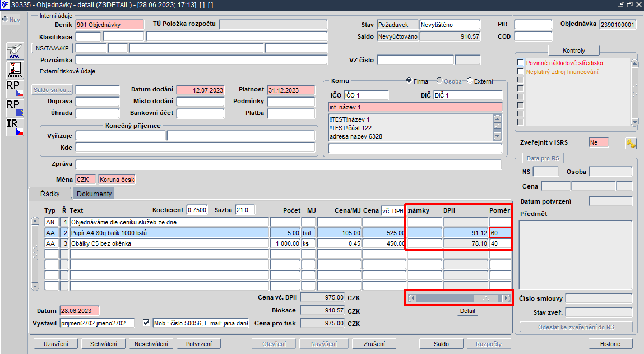Click the Uzavření button
This screenshot has width=644, height=354.
point(56,344)
